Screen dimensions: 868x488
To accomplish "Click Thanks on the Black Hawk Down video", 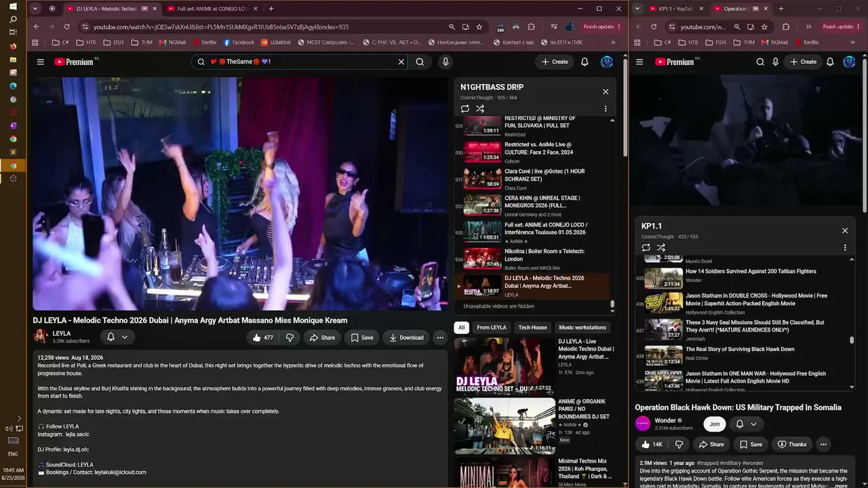I will pyautogui.click(x=792, y=445).
